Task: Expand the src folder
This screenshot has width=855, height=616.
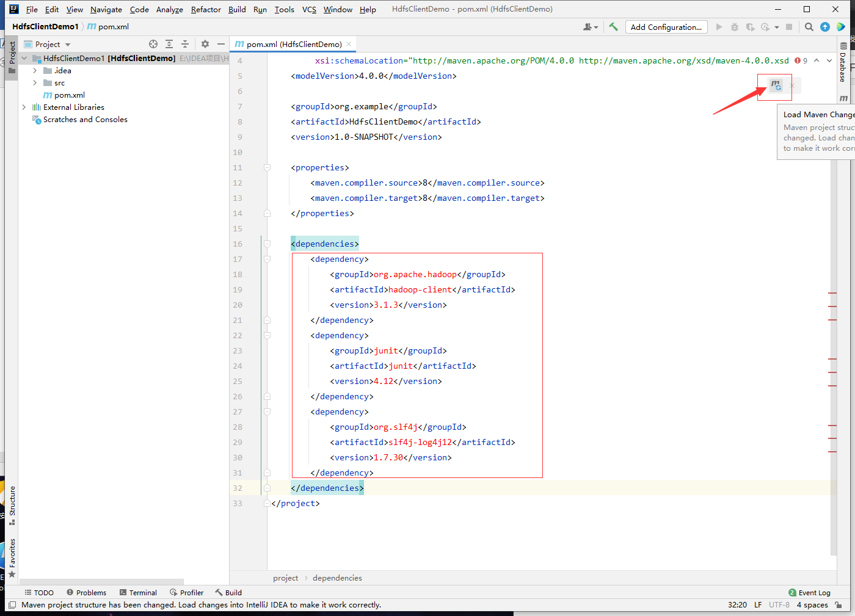Action: pos(35,83)
